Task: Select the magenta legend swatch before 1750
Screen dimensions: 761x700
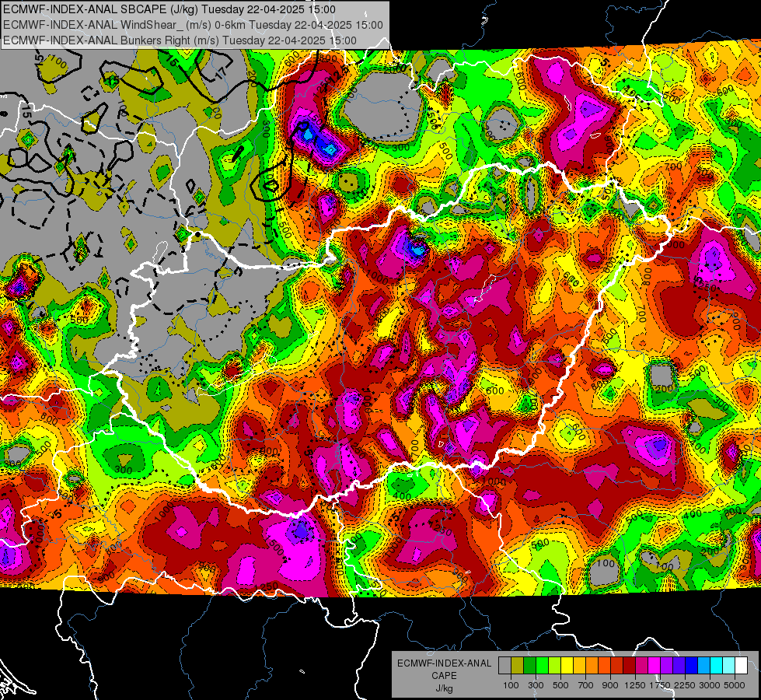Action: click(x=655, y=666)
